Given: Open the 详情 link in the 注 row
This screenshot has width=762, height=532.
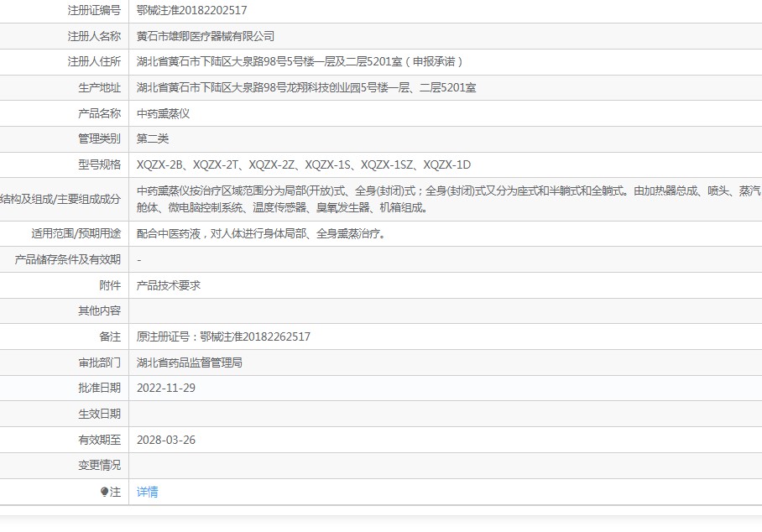Looking at the screenshot, I should pyautogui.click(x=147, y=492).
